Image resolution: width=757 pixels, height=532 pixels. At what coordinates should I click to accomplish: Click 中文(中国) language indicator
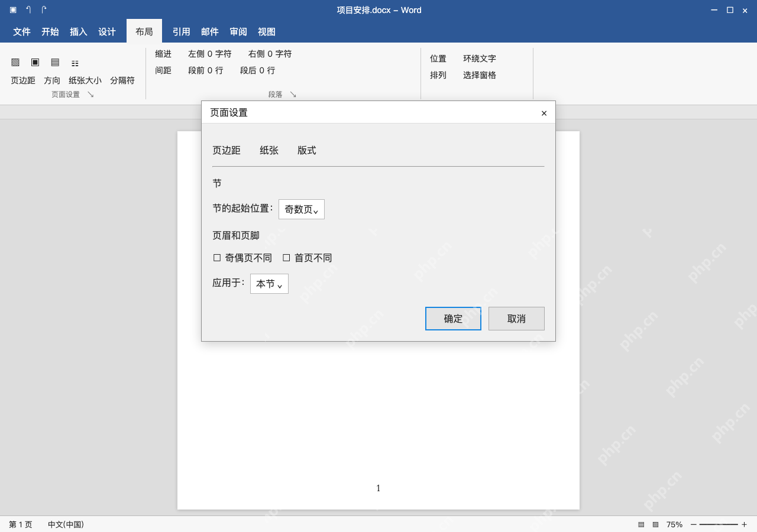click(x=66, y=524)
